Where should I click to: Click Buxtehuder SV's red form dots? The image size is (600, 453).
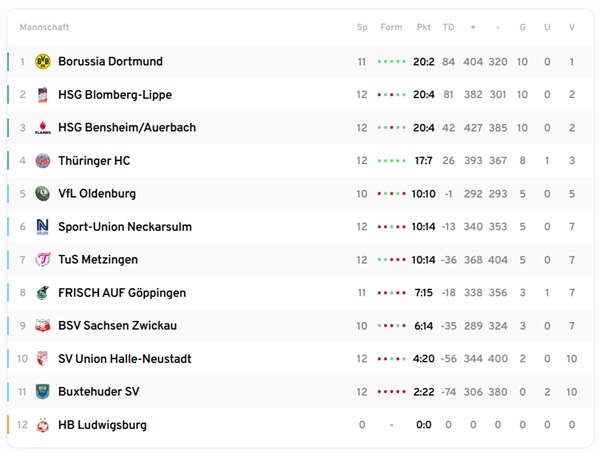(391, 392)
